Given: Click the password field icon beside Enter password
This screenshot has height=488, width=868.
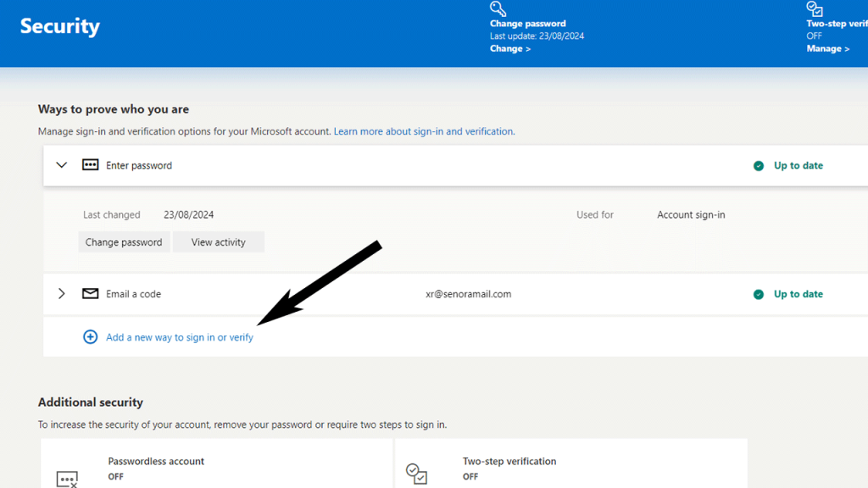Looking at the screenshot, I should pyautogui.click(x=90, y=165).
